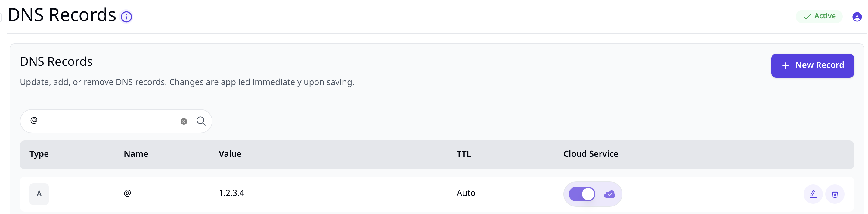Open the user profile avatar icon
Image resolution: width=868 pixels, height=214 pixels.
pyautogui.click(x=857, y=17)
